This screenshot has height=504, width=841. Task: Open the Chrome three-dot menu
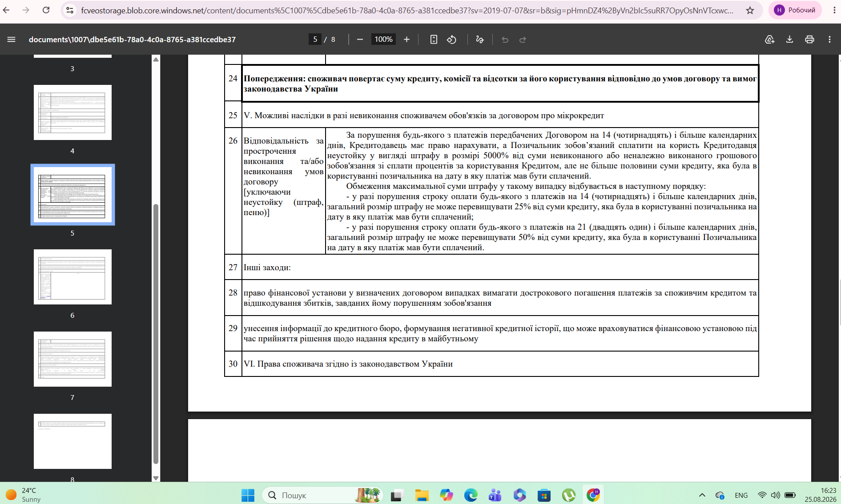click(x=834, y=10)
